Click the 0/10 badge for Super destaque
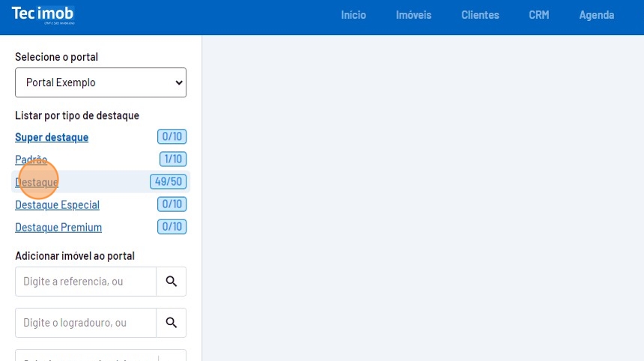The width and height of the screenshot is (644, 361). click(x=171, y=136)
